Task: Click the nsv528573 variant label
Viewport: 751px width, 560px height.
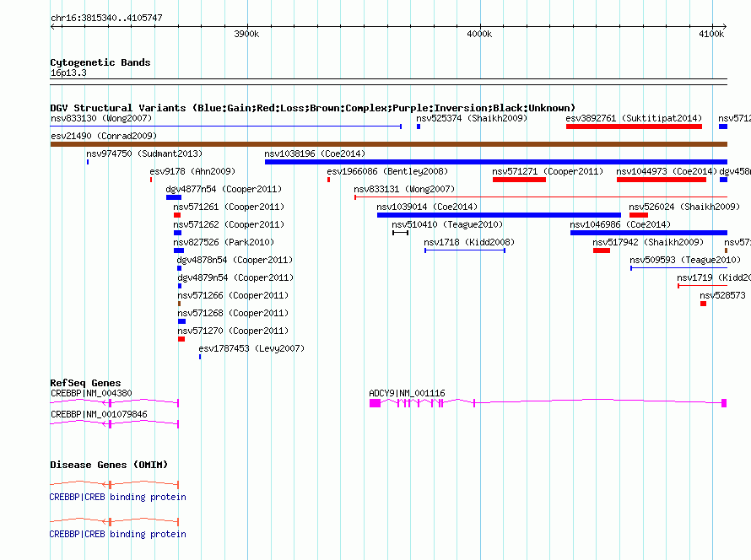Action: [x=723, y=295]
